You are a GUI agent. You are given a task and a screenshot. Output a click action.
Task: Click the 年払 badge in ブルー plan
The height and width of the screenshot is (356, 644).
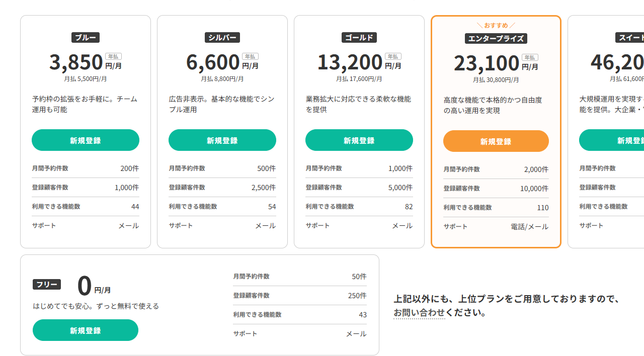point(113,56)
